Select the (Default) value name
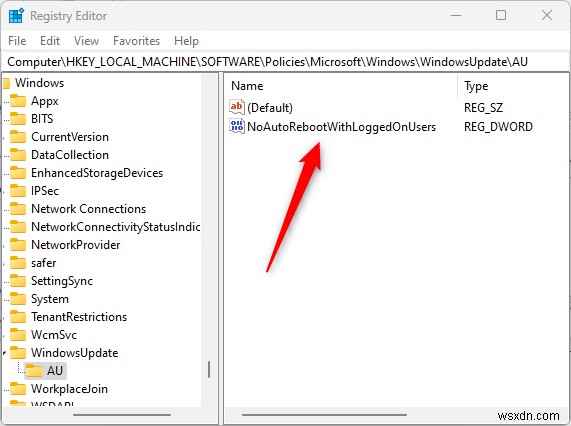 [x=270, y=108]
